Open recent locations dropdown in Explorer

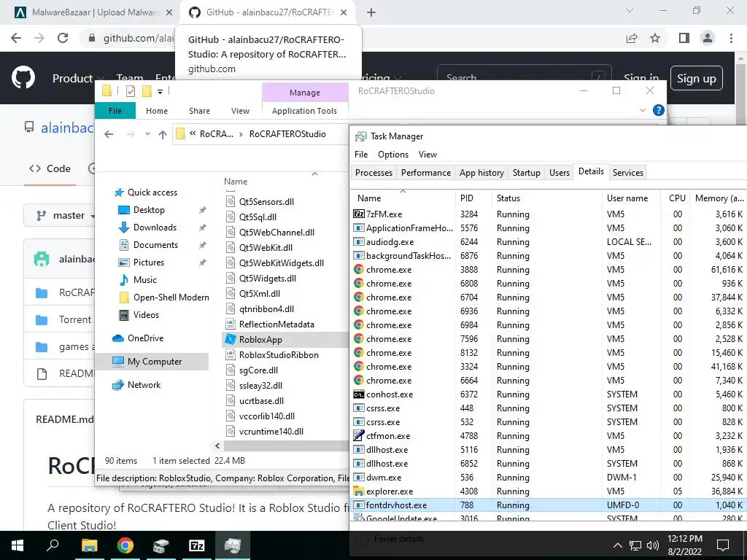147,134
